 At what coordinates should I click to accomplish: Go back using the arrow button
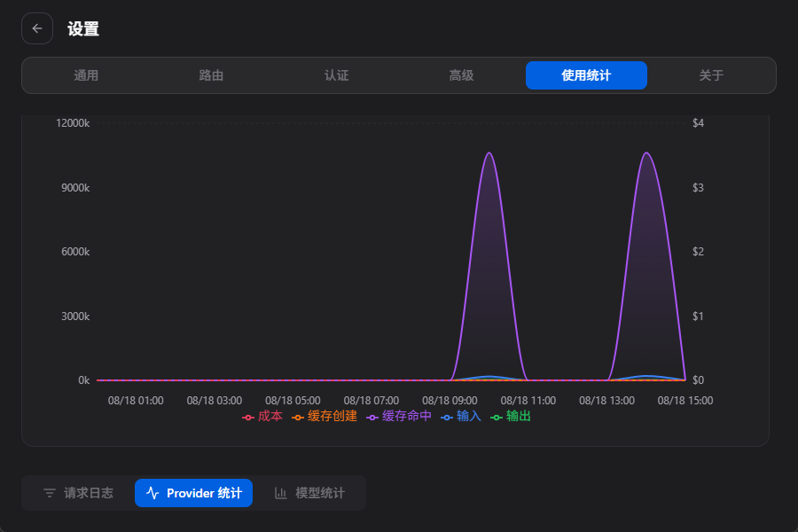click(37, 28)
